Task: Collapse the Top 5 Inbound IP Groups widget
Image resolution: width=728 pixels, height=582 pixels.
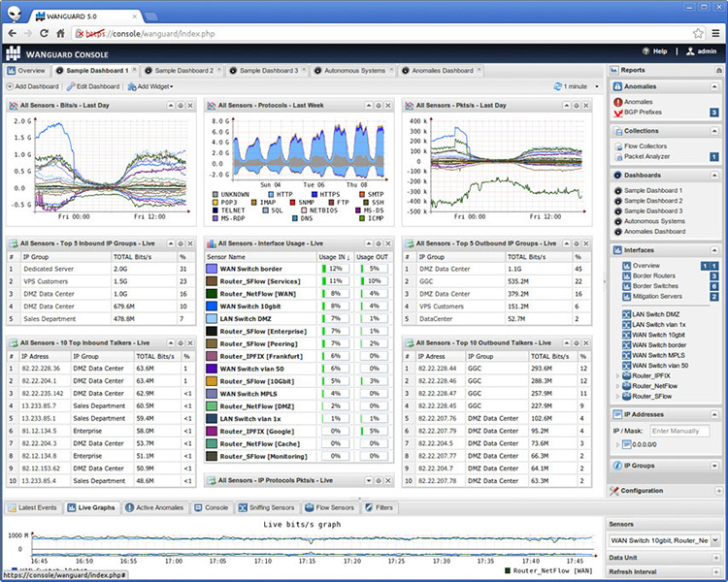Action: click(171, 243)
